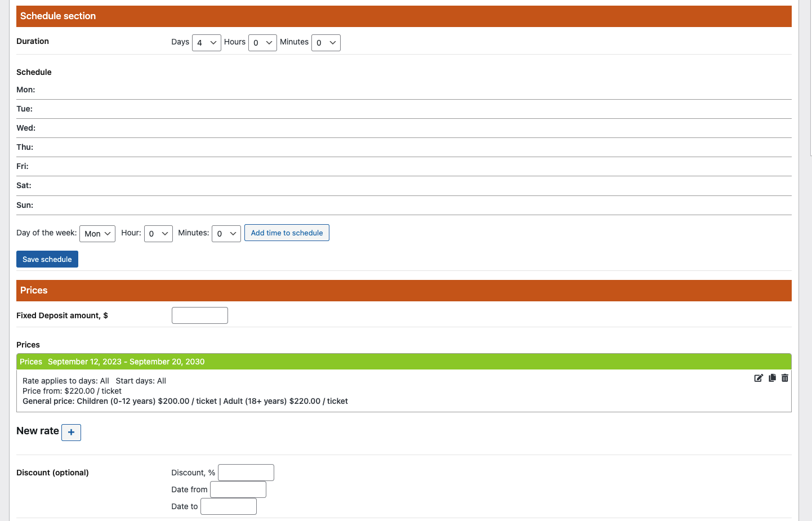Focus the Fixed Deposit amount field

pyautogui.click(x=200, y=315)
